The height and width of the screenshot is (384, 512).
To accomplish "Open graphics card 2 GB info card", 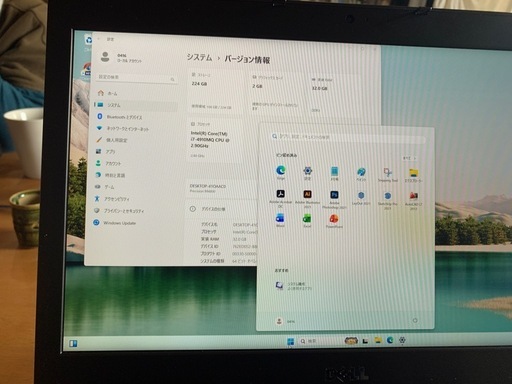I will [277, 93].
